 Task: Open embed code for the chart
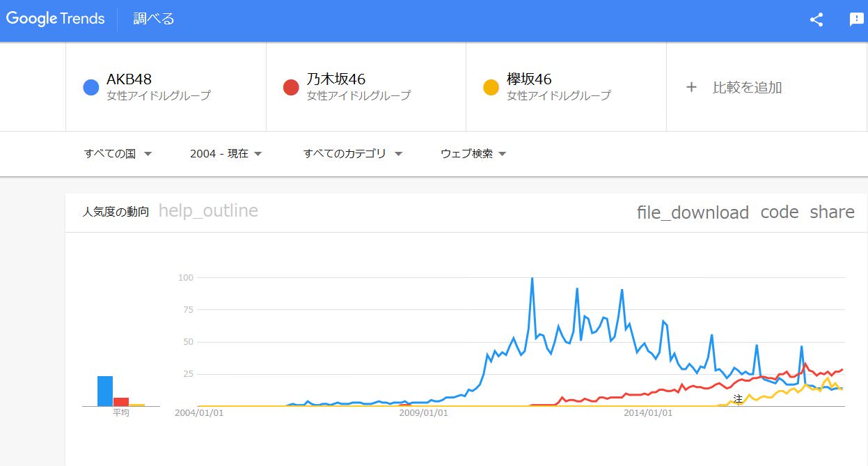pyautogui.click(x=780, y=212)
